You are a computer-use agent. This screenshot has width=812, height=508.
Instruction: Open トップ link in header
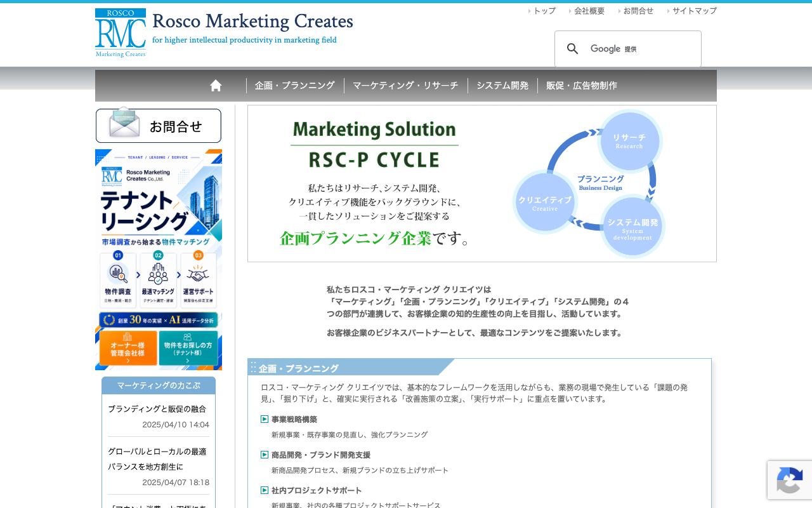click(x=544, y=11)
